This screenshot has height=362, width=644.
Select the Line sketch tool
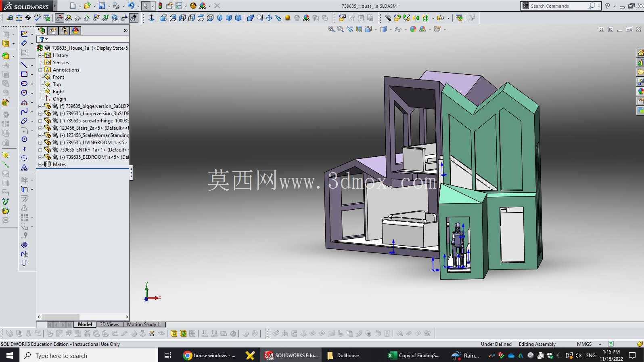[24, 65]
